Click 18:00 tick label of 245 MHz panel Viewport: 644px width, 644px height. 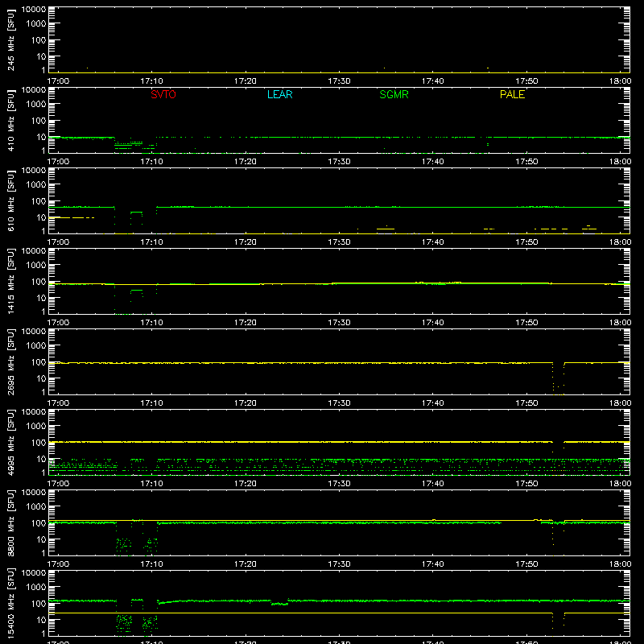pos(620,81)
